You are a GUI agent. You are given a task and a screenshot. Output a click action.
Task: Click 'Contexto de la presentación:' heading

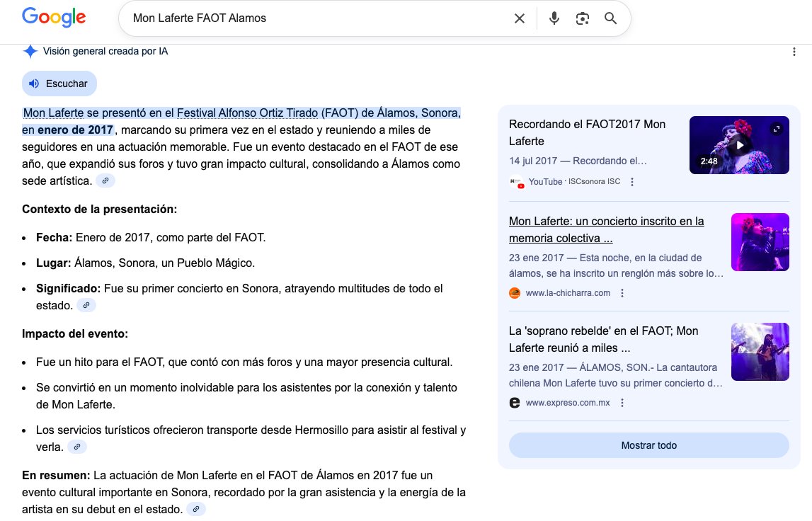point(99,210)
